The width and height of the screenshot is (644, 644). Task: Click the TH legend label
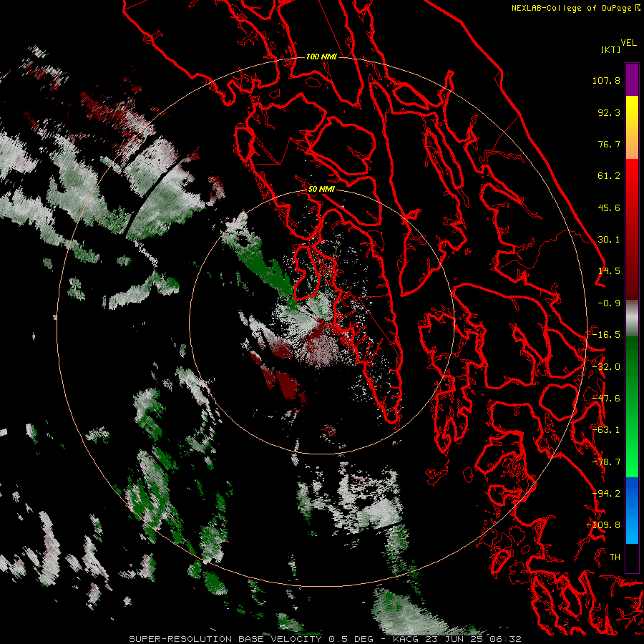[615, 557]
